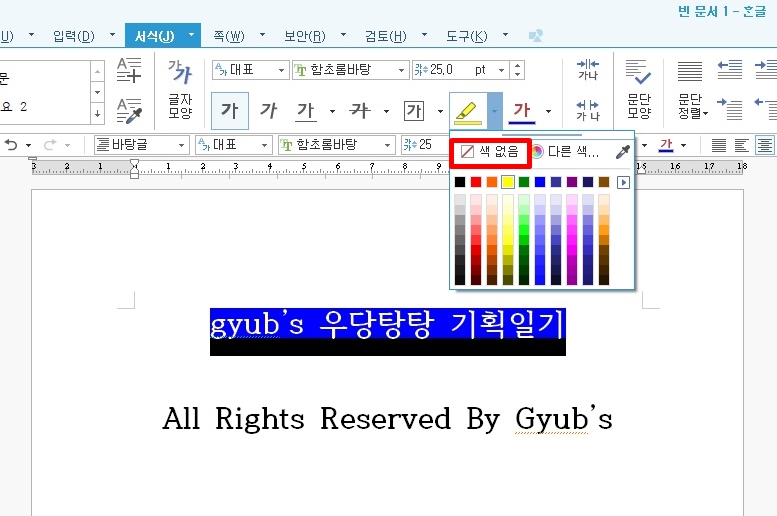
Task: Open the 쪽(W) menu
Action: [229, 36]
